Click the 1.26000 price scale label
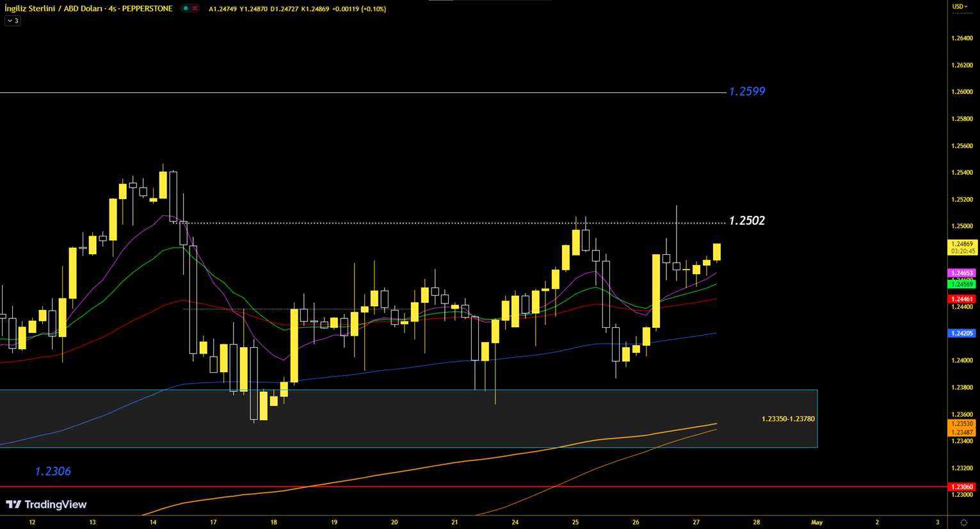The height and width of the screenshot is (529, 980). pyautogui.click(x=962, y=92)
